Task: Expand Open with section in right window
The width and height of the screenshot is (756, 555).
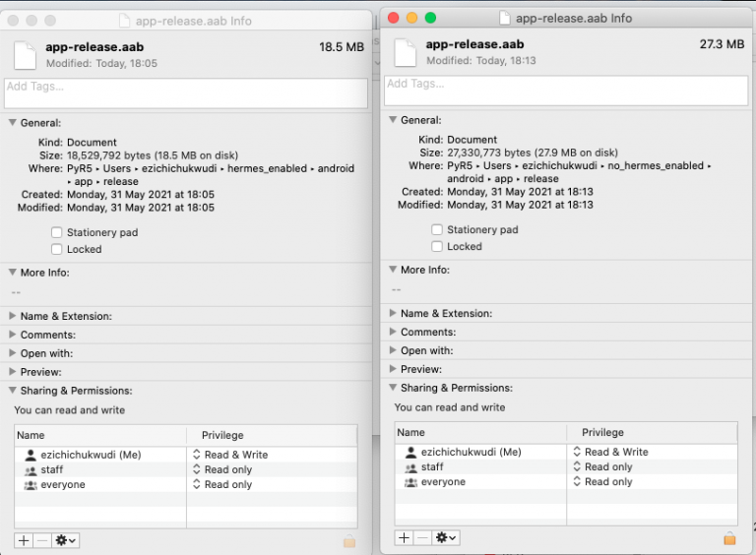Action: tap(393, 350)
